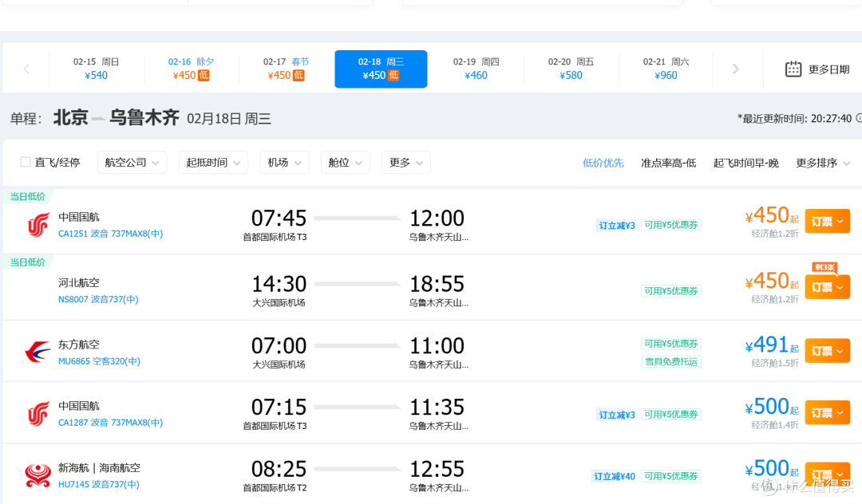Toggle the 直飞/经停 checkbox
The height and width of the screenshot is (504, 862).
(x=26, y=162)
